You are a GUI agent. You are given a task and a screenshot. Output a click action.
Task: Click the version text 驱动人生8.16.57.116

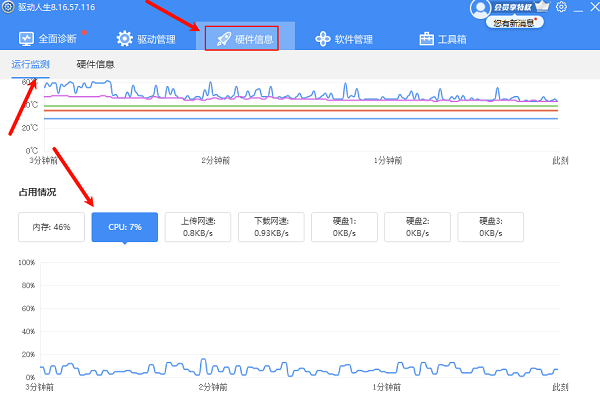pyautogui.click(x=57, y=7)
